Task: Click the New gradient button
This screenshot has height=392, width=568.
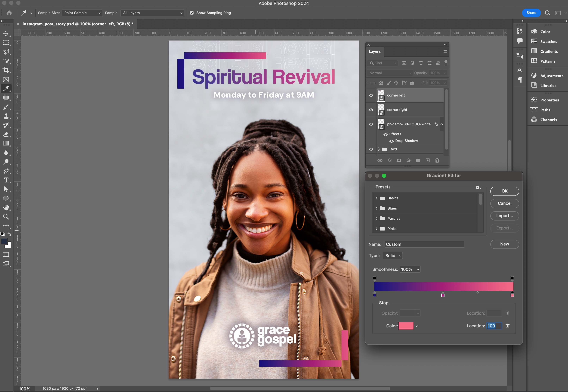Action: [504, 244]
